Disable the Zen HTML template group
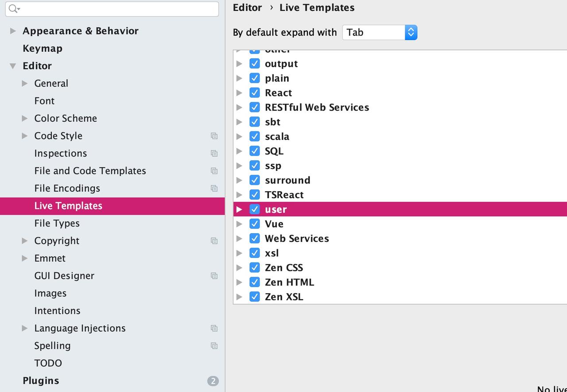The height and width of the screenshot is (392, 567). click(254, 282)
